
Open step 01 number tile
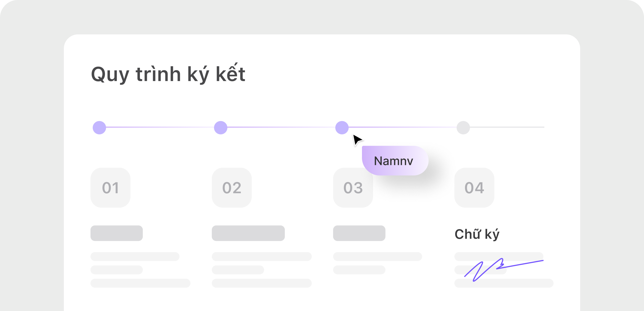[x=110, y=188]
